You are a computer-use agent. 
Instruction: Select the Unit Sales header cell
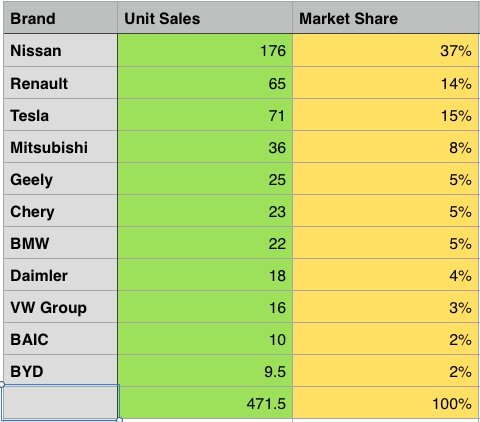pos(205,18)
